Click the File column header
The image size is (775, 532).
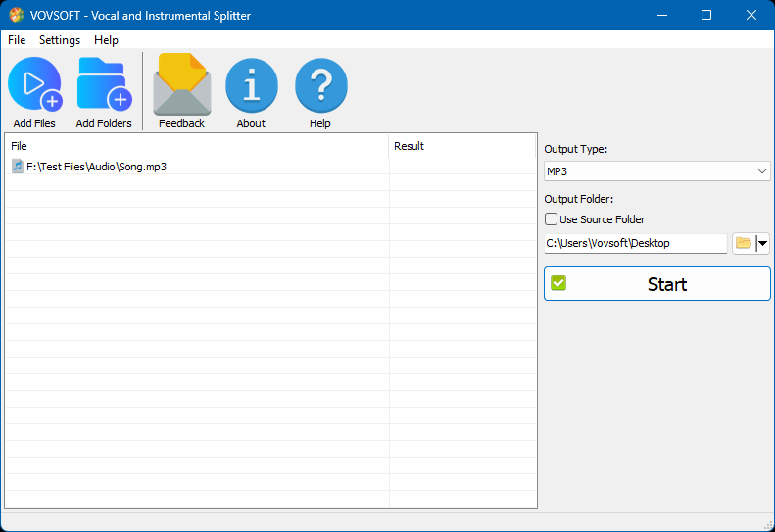197,146
